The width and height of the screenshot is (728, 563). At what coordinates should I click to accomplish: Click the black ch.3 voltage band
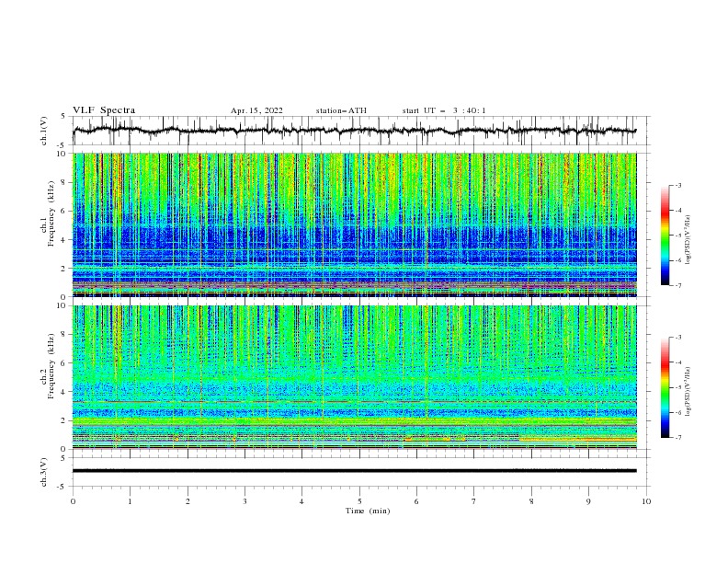[x=354, y=471]
